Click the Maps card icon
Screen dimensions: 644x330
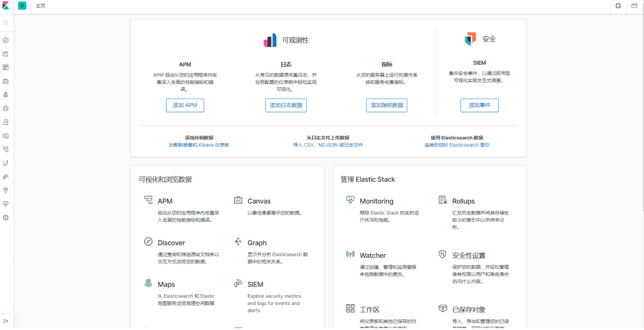pyautogui.click(x=148, y=283)
